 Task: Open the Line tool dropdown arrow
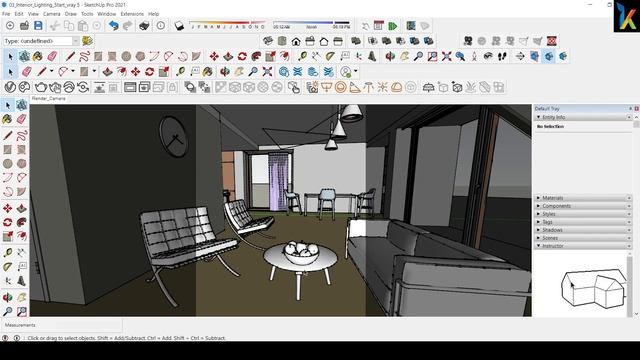pos(51,71)
